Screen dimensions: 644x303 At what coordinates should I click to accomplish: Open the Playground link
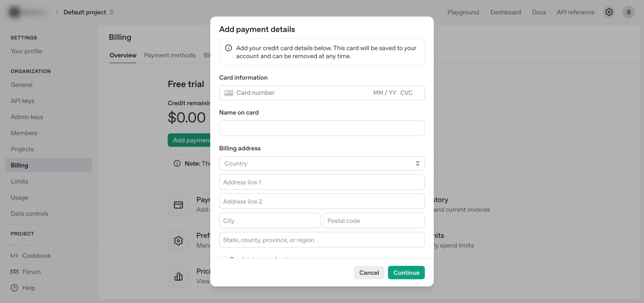pos(463,12)
